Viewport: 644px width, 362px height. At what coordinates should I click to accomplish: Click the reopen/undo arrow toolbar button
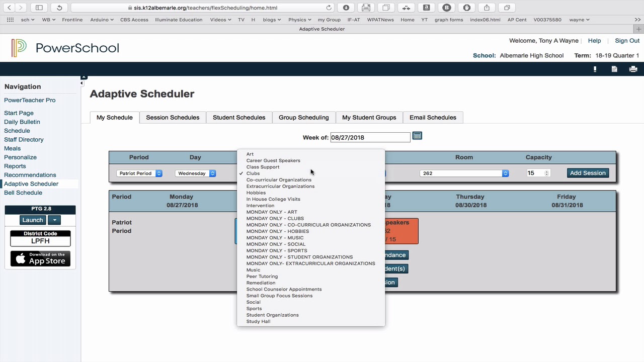pyautogui.click(x=59, y=8)
